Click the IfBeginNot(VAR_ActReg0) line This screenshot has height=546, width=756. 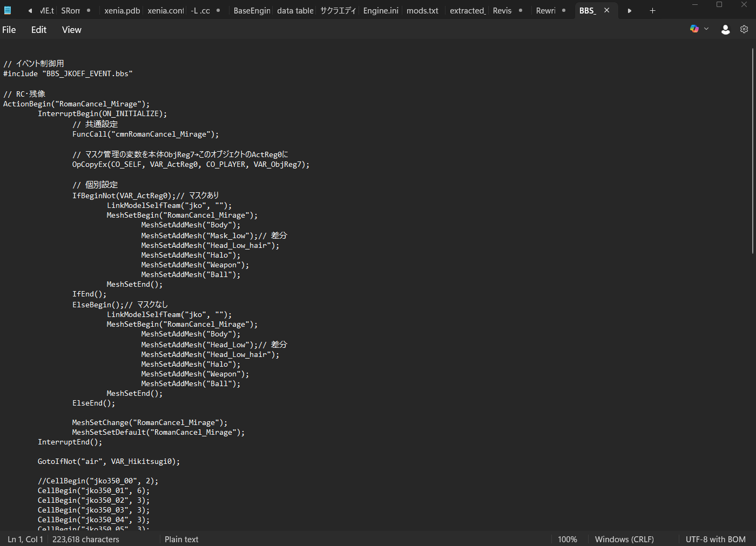(146, 196)
